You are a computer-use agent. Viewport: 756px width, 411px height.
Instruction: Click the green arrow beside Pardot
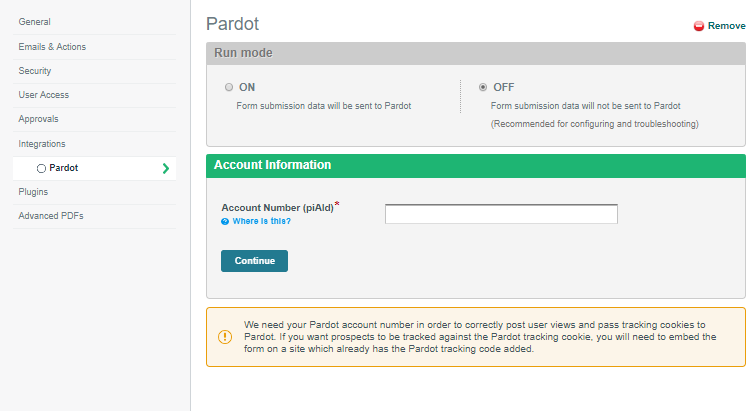165,168
